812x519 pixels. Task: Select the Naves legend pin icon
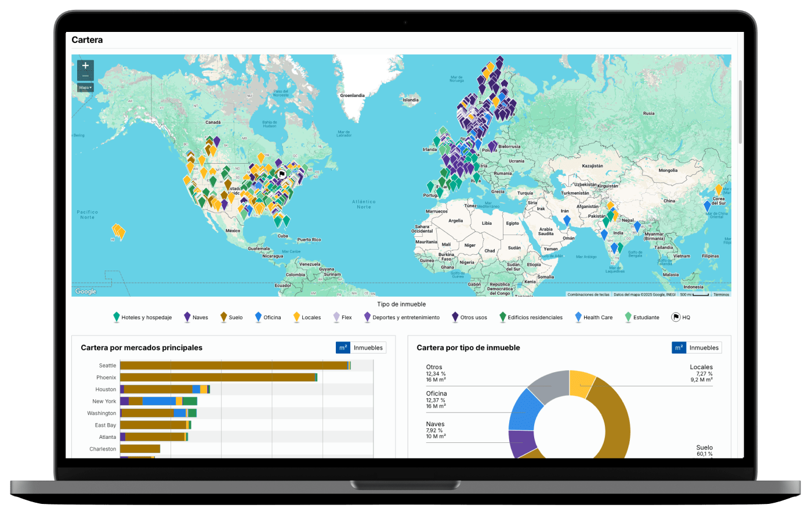tap(187, 317)
